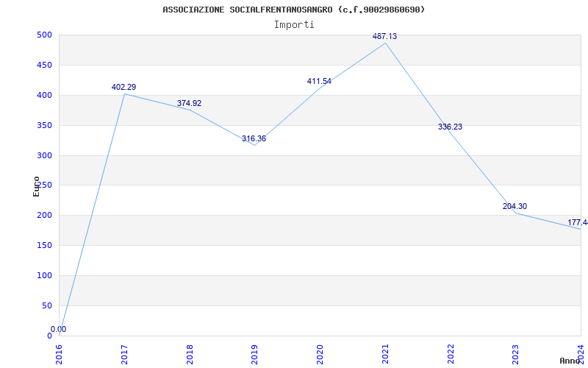Click the 2023 x-axis year label
Image resolution: width=588 pixels, height=368 pixels.
(x=516, y=354)
